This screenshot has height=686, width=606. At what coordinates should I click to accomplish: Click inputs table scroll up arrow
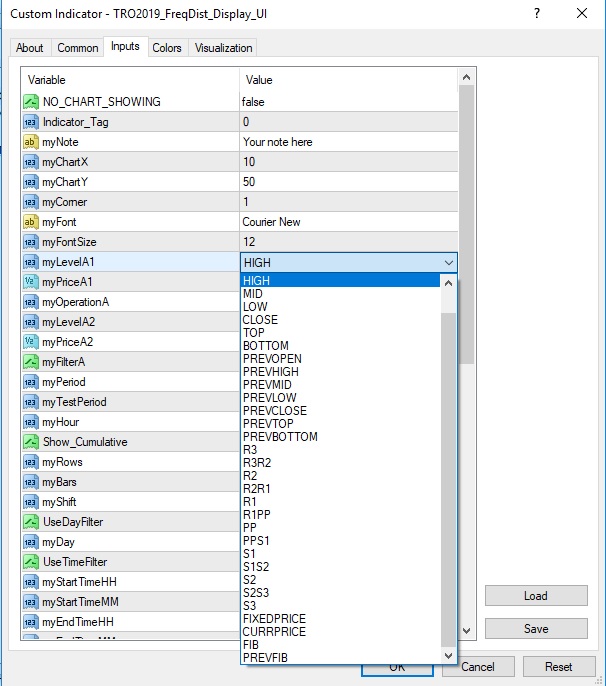466,77
